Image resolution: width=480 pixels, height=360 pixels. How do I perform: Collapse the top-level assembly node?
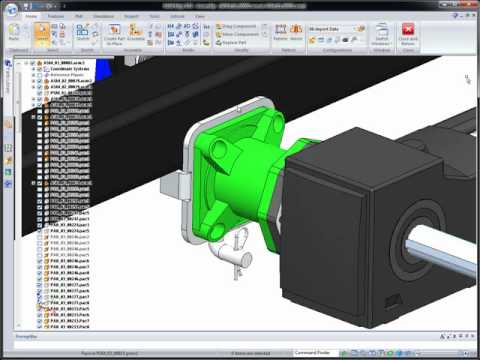point(26,63)
